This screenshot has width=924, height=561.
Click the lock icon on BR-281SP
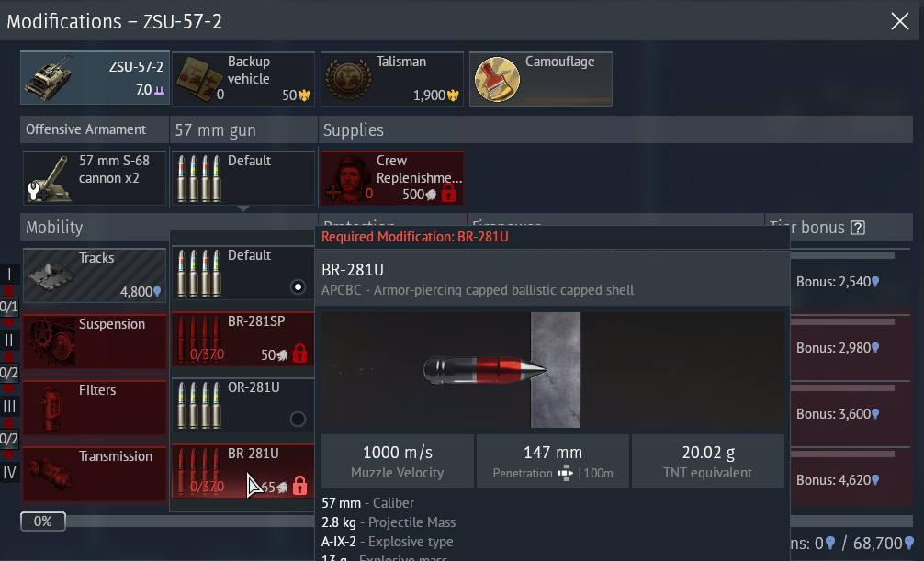pos(300,353)
